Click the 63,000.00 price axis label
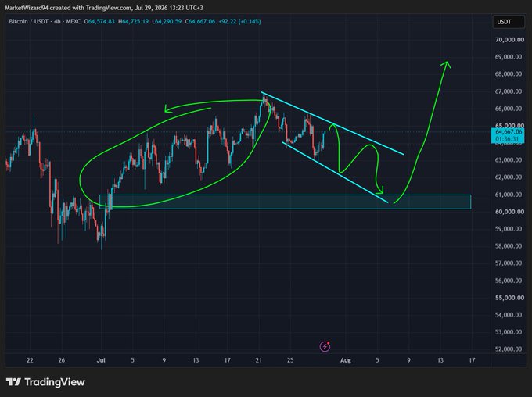 point(509,160)
